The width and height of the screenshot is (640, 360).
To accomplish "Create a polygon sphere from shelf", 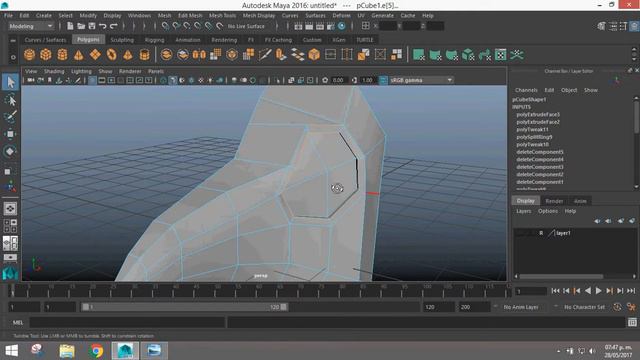I will (x=29, y=55).
